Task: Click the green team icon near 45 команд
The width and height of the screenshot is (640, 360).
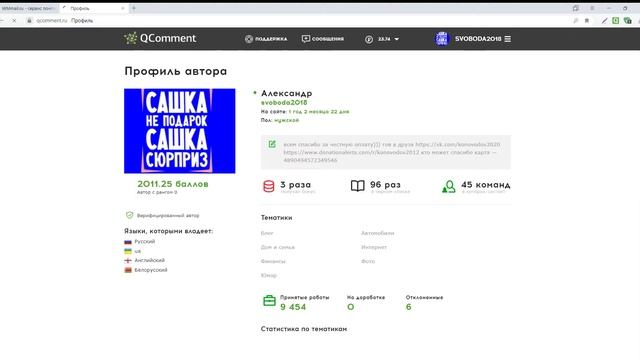Action: coord(449,187)
